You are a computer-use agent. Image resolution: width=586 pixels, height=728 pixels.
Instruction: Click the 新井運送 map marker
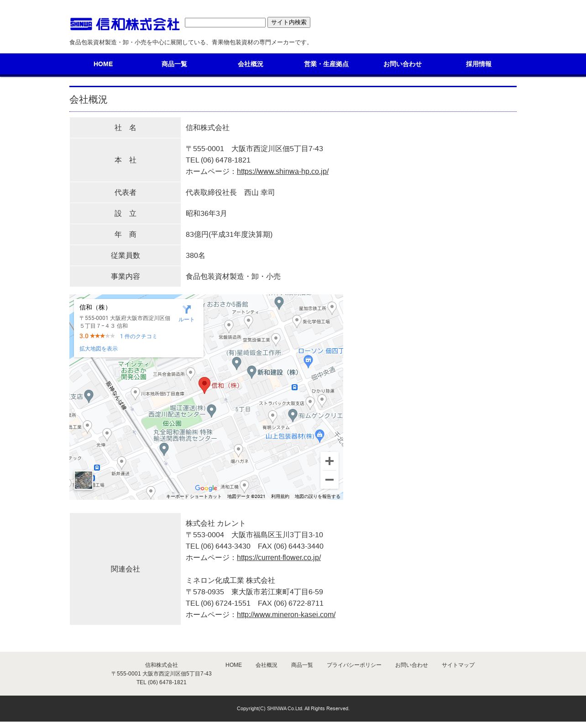pyautogui.click(x=121, y=463)
